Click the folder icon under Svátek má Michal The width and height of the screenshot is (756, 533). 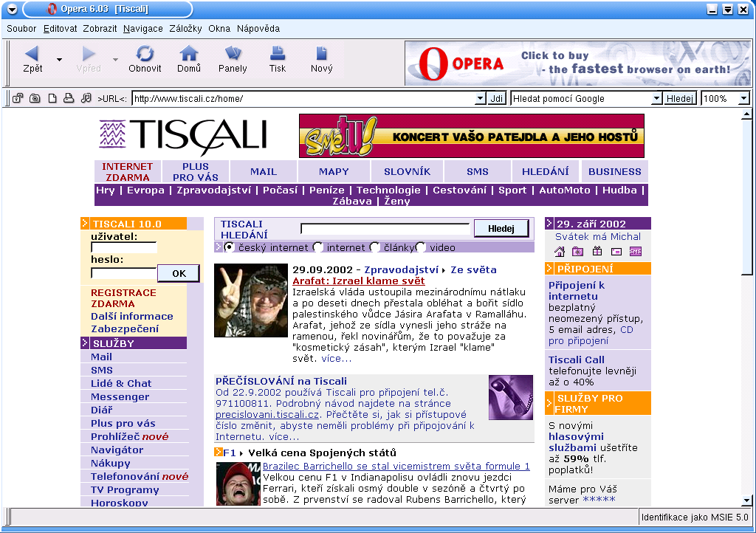577,251
